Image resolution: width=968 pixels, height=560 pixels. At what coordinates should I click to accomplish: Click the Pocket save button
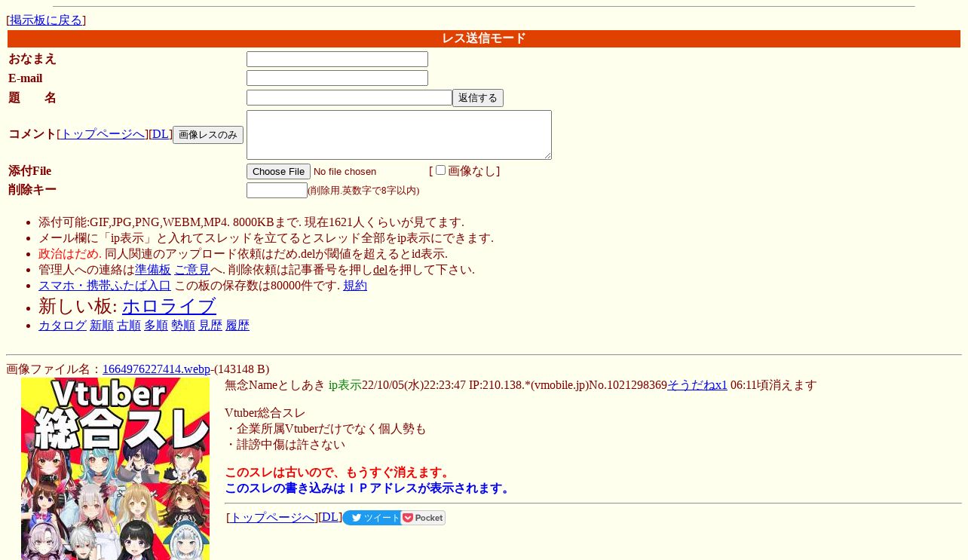point(423,518)
